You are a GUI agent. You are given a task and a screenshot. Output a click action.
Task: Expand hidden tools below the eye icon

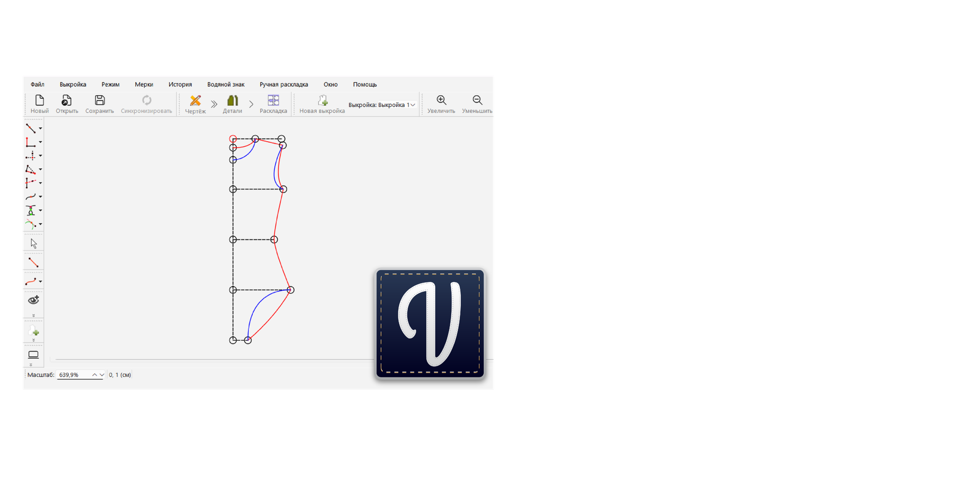coord(33,315)
